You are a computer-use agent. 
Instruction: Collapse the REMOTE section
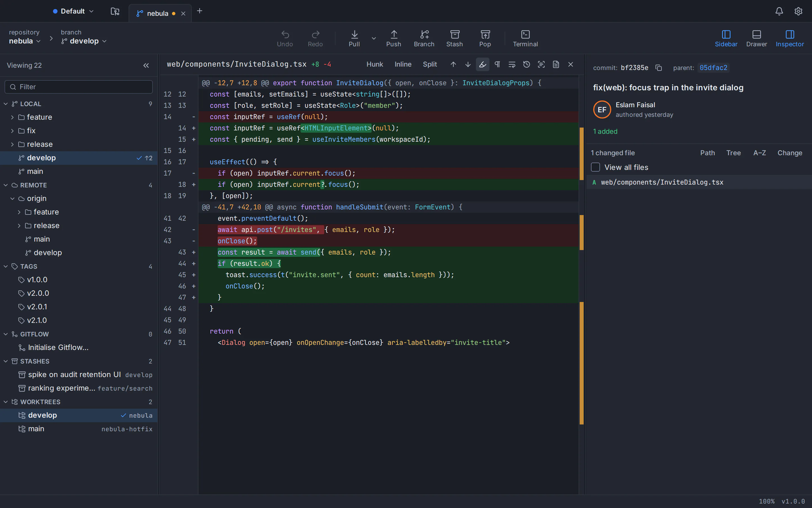click(6, 185)
